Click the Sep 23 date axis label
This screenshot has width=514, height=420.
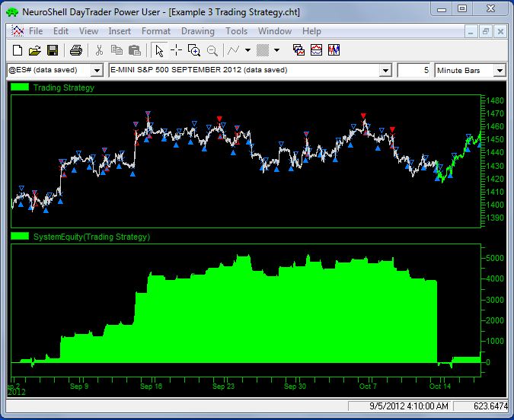224,387
